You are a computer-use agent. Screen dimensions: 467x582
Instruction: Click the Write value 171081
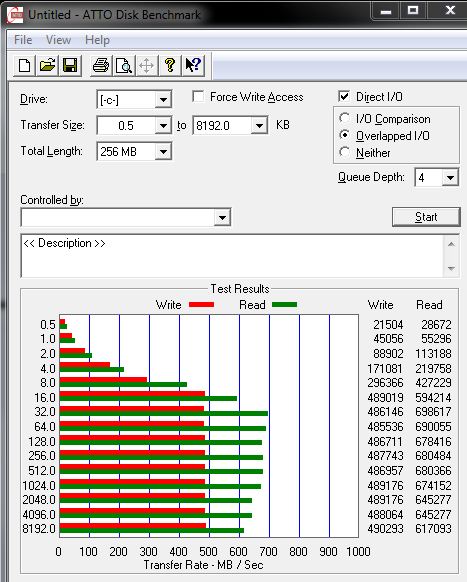pyautogui.click(x=385, y=369)
